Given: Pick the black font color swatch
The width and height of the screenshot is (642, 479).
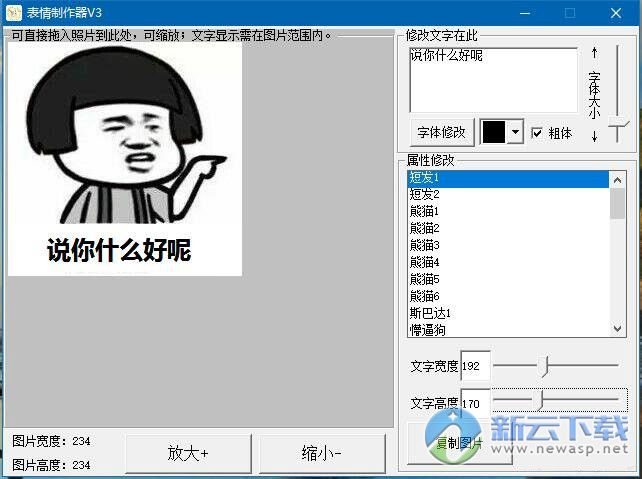Looking at the screenshot, I should (494, 132).
